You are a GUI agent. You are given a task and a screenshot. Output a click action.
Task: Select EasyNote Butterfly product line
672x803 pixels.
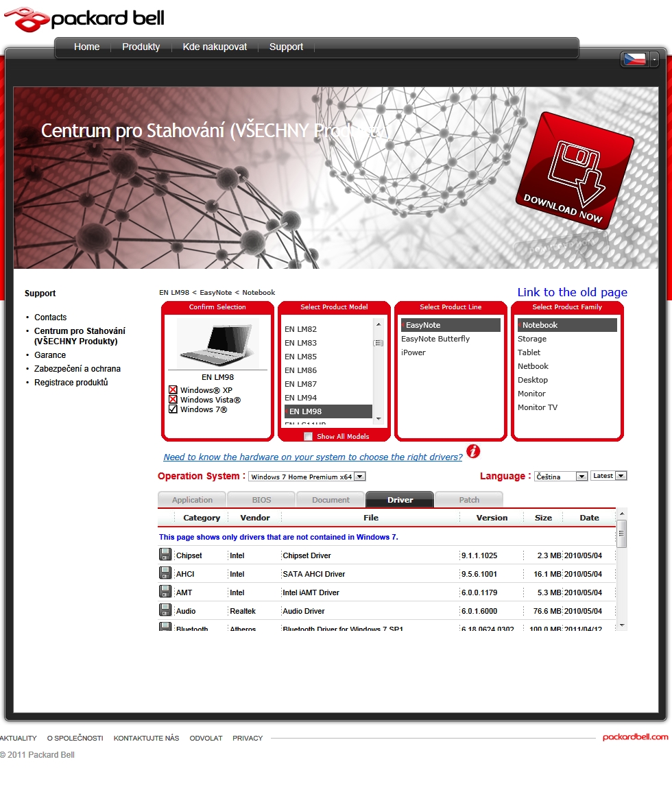(435, 339)
